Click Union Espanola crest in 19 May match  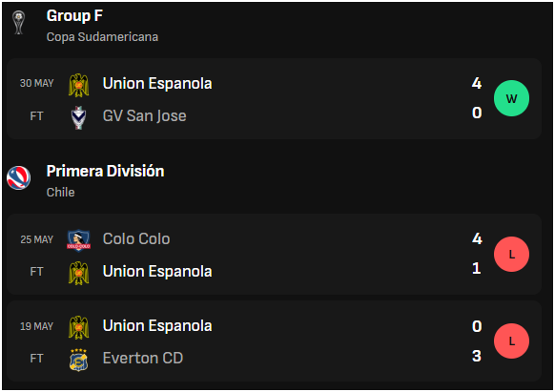tap(78, 327)
